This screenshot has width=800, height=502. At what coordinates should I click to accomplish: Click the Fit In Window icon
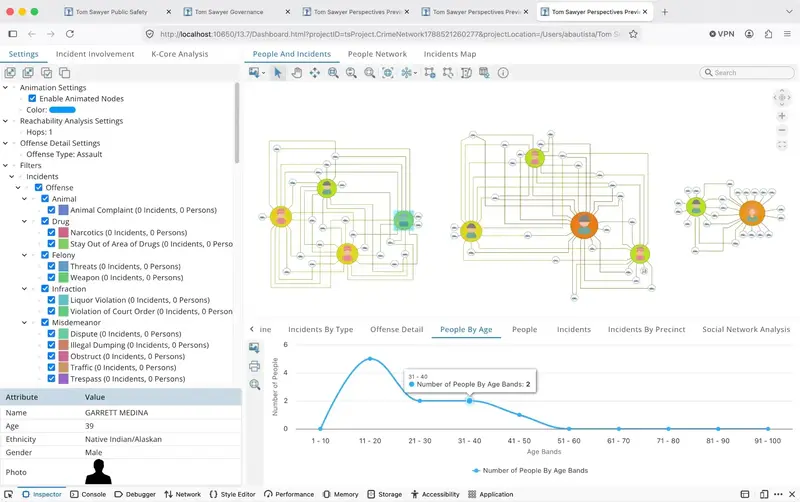pos(388,72)
